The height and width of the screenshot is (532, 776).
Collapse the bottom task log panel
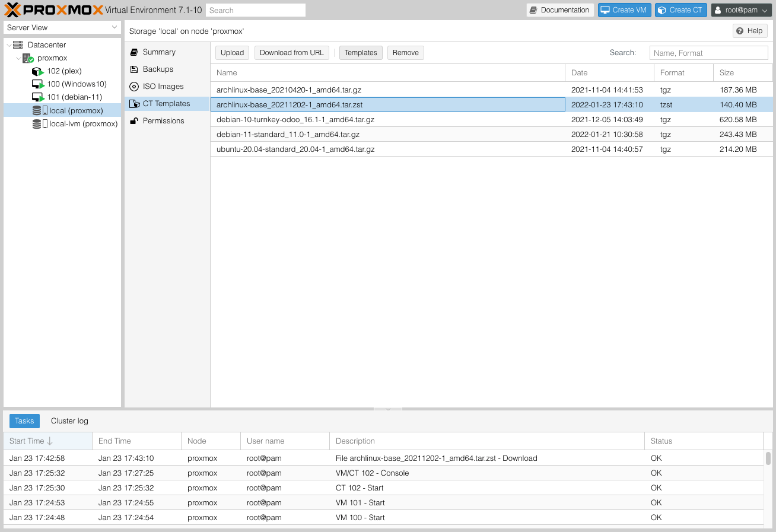click(388, 409)
